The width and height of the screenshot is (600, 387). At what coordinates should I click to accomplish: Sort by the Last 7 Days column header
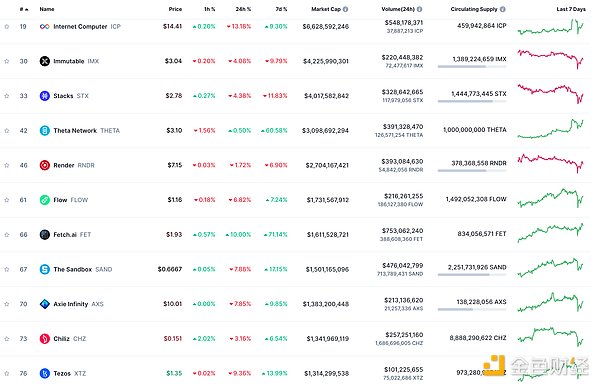571,9
